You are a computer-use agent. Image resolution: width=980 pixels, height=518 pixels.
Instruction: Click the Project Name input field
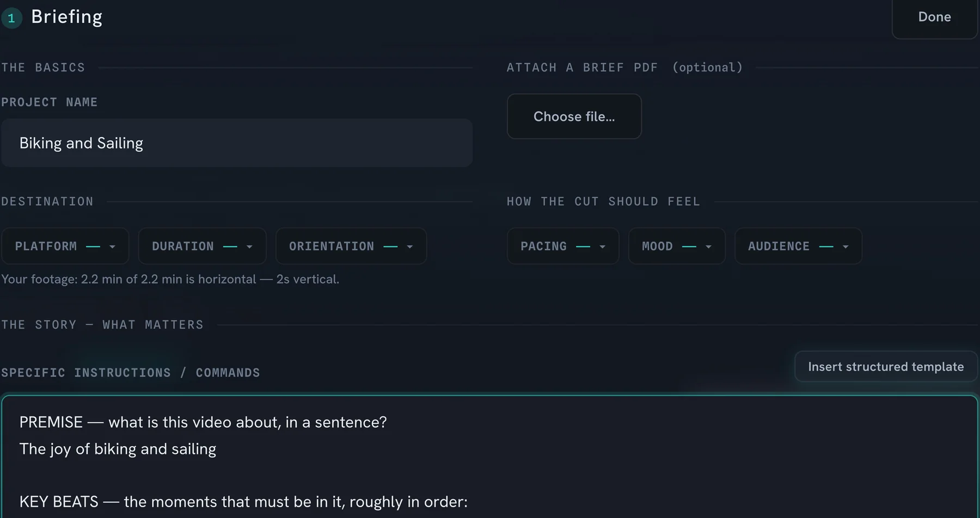pos(237,143)
